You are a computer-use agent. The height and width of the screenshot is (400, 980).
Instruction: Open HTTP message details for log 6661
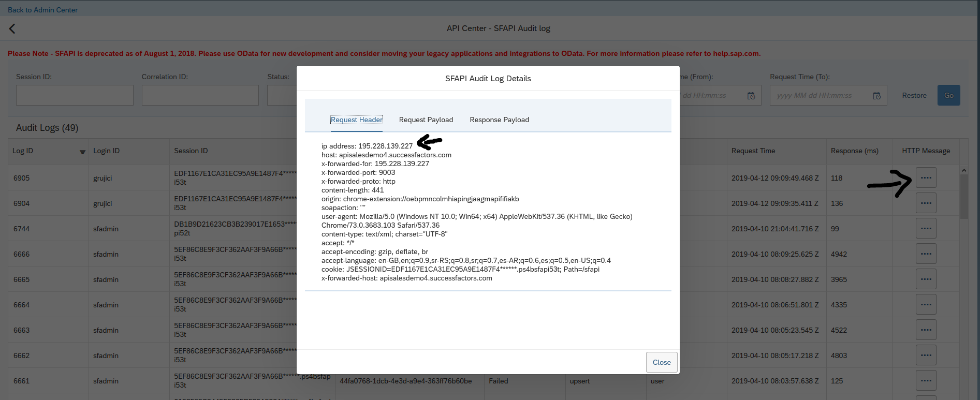[x=926, y=380]
